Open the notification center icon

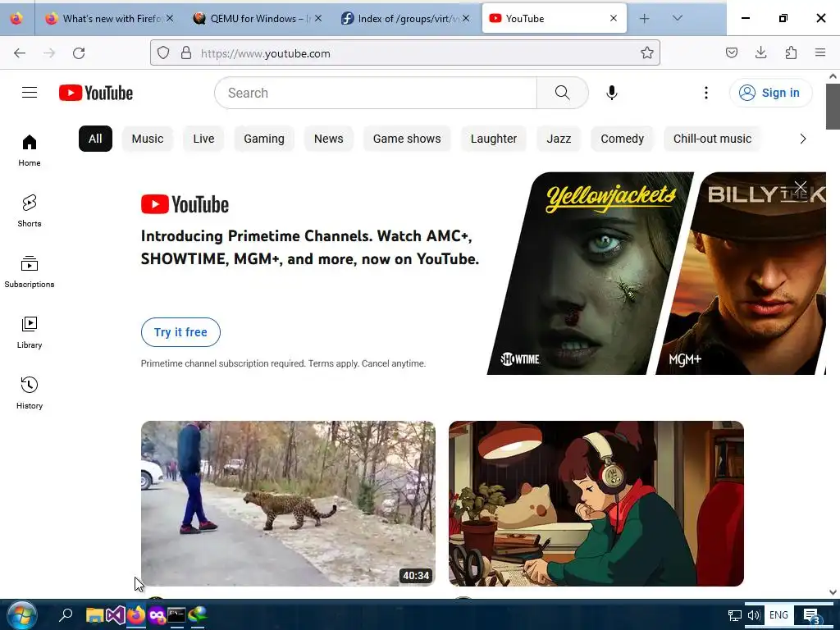(811, 615)
